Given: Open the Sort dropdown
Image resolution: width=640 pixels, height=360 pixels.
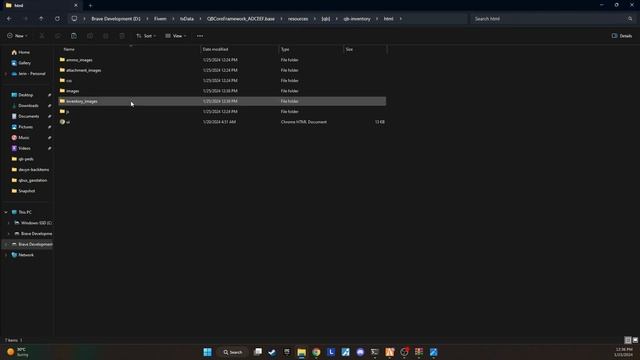Looking at the screenshot, I should click(x=146, y=36).
